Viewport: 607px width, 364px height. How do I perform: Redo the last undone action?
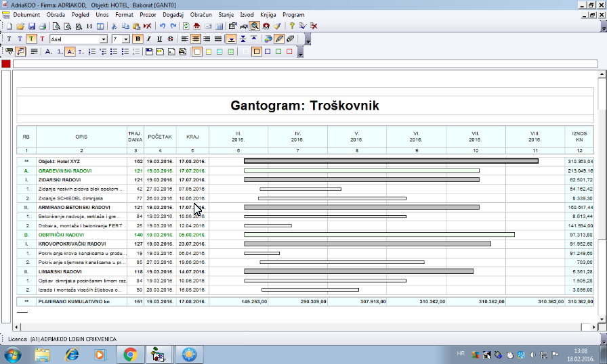coord(173,26)
